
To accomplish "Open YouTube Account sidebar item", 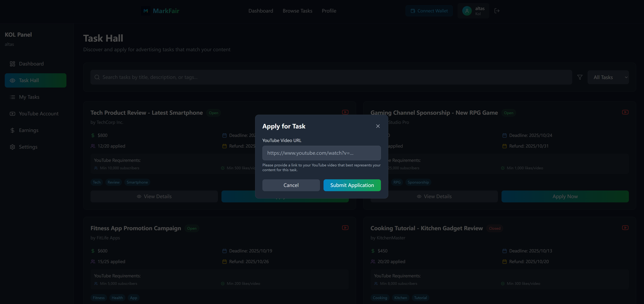I will 39,114.
